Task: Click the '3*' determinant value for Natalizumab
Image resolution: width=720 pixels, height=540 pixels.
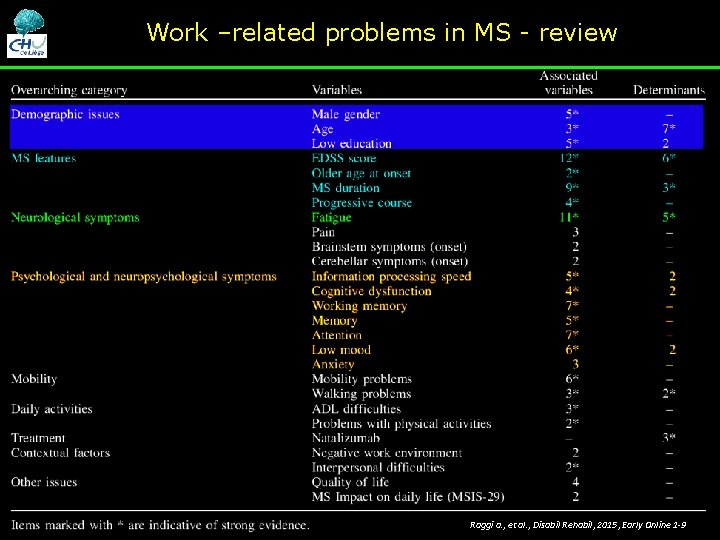Action: pyautogui.click(x=669, y=438)
